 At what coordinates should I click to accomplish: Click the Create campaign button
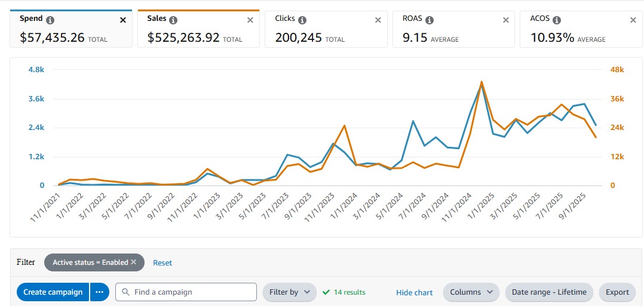coord(53,292)
